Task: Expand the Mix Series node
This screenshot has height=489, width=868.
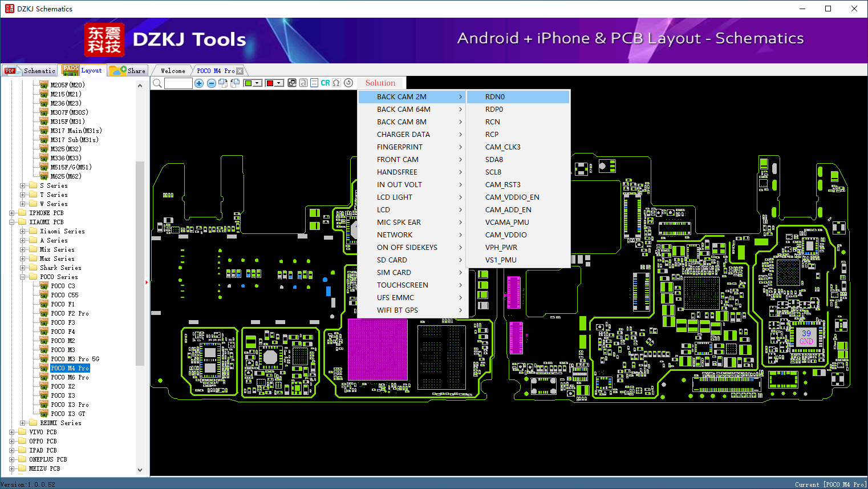Action: tap(23, 249)
